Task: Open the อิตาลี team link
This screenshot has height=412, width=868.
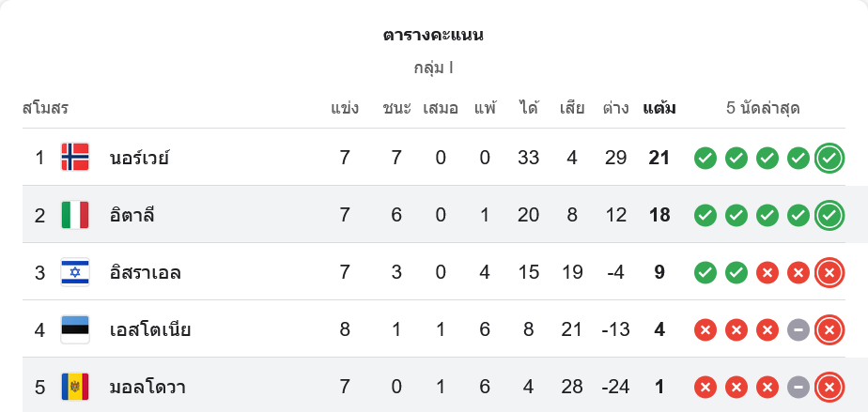Action: [132, 215]
